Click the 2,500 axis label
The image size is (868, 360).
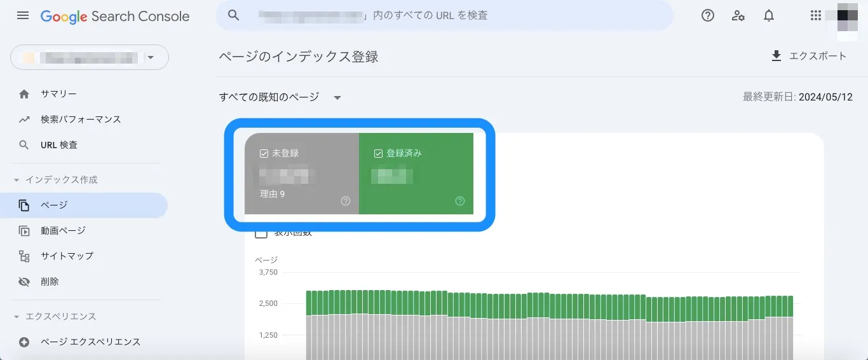268,303
